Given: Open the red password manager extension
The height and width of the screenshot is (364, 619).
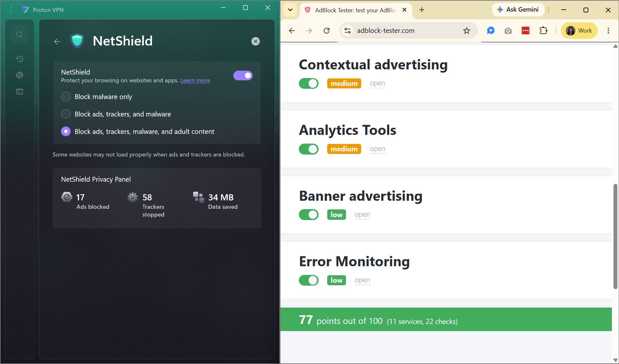Looking at the screenshot, I should tap(525, 31).
